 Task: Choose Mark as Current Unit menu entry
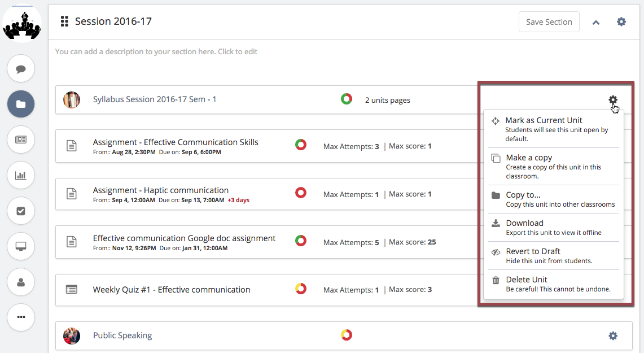[554, 129]
